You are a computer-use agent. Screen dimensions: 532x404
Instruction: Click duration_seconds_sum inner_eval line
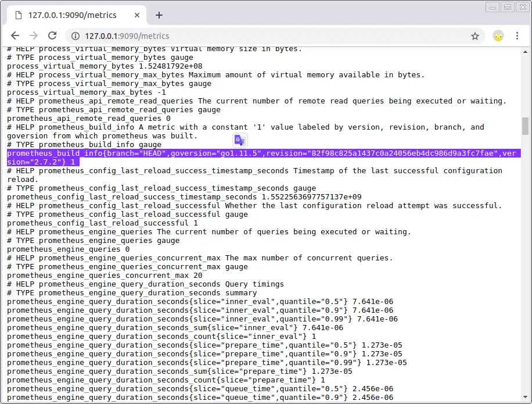pos(175,328)
